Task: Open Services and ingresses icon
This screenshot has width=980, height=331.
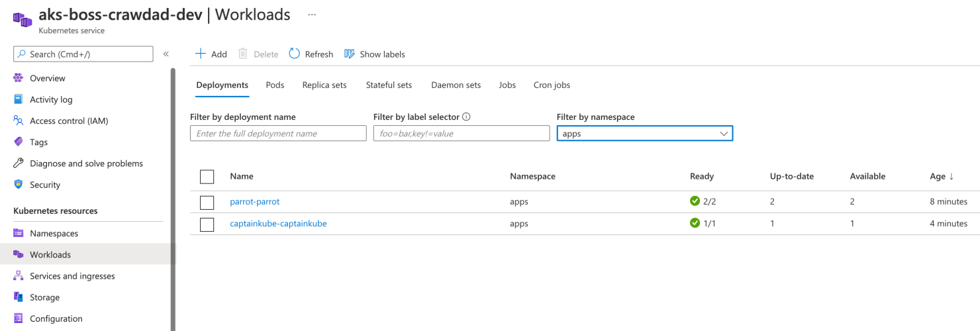Action: (19, 276)
